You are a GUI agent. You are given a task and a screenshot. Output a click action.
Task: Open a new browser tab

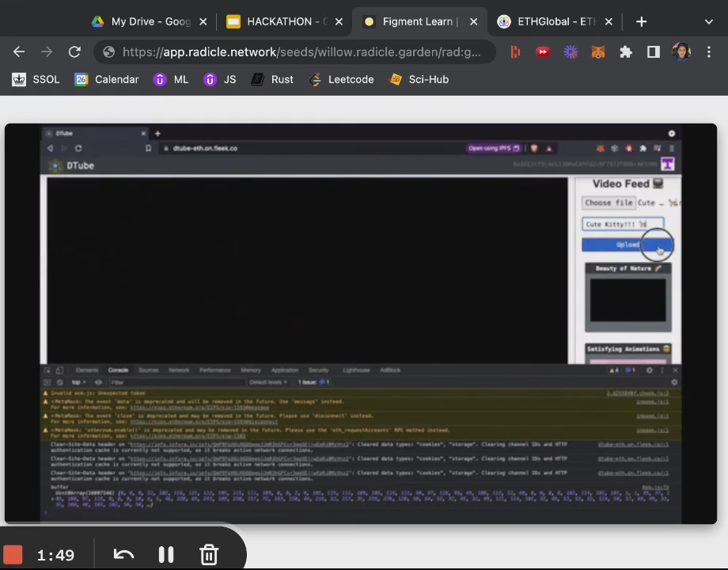coord(641,22)
